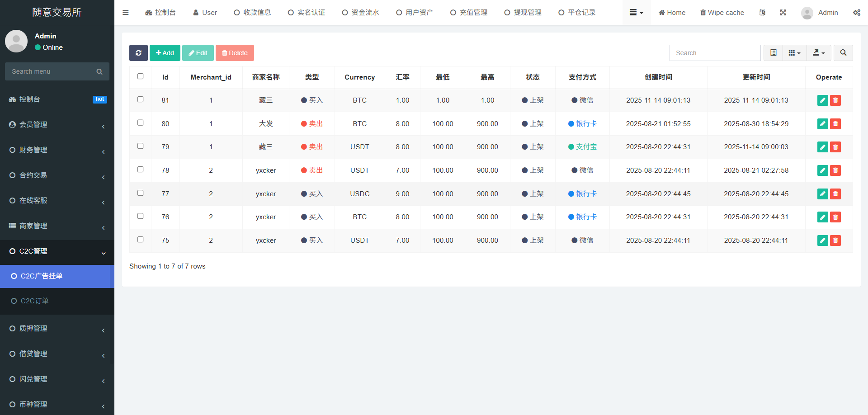The width and height of the screenshot is (868, 415).
Task: Open the settings gears icon at top right
Action: click(856, 13)
